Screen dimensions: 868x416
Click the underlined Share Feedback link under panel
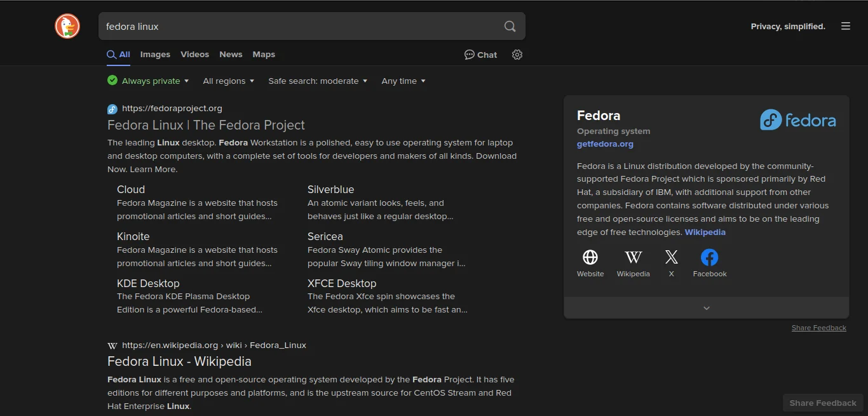pos(819,328)
